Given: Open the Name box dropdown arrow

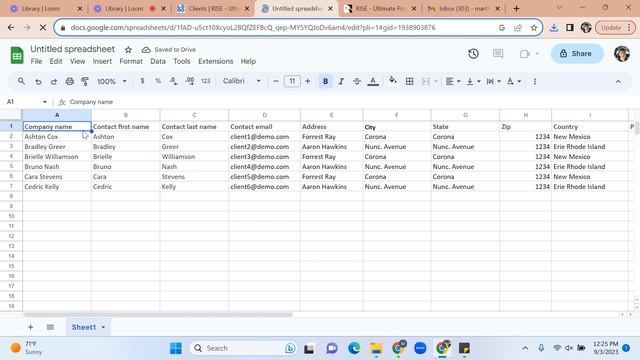Looking at the screenshot, I should pos(44,102).
